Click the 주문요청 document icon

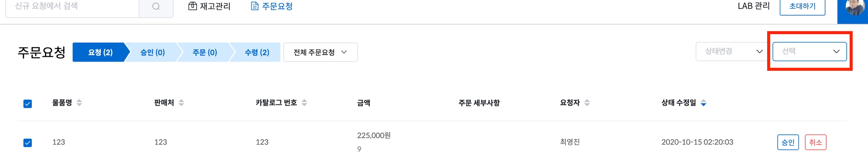(x=255, y=6)
